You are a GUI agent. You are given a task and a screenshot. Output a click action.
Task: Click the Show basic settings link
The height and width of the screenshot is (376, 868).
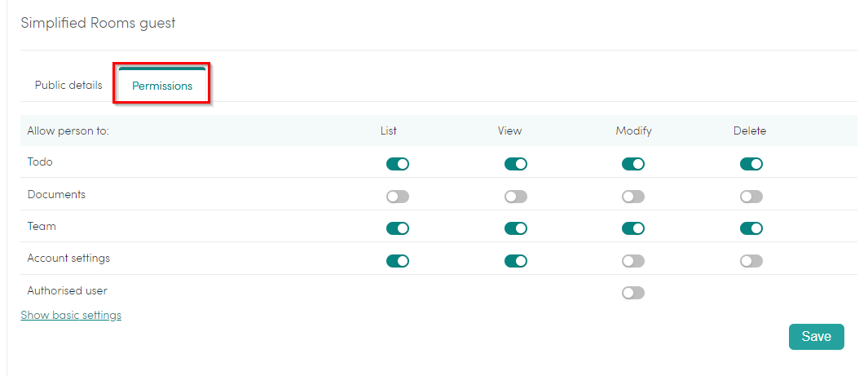(71, 315)
